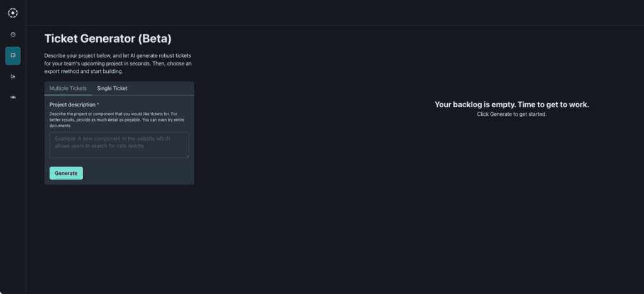The image size is (644, 294).
Task: Click the 'Click Generate to get started' text
Action: [x=511, y=115]
